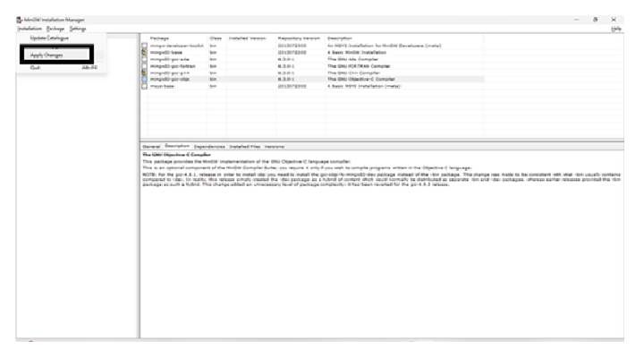This screenshot has width=644, height=358.
Task: Open the Settings menu
Action: 78,29
